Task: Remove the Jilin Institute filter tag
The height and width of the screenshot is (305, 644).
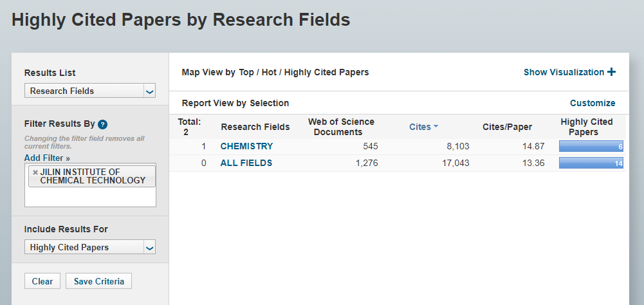Action: 35,172
